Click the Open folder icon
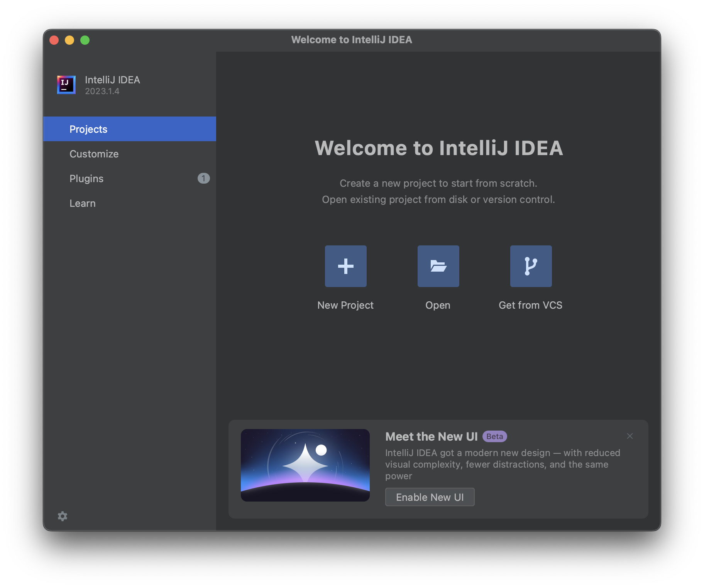 click(x=438, y=266)
